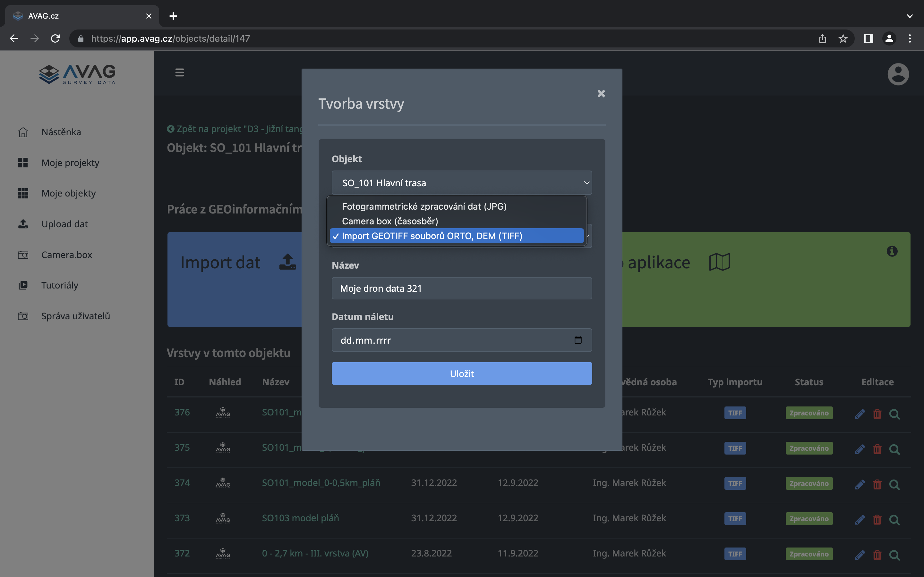This screenshot has height=577, width=924.
Task: Close the Tvorba vrstvy dialog
Action: 601,94
